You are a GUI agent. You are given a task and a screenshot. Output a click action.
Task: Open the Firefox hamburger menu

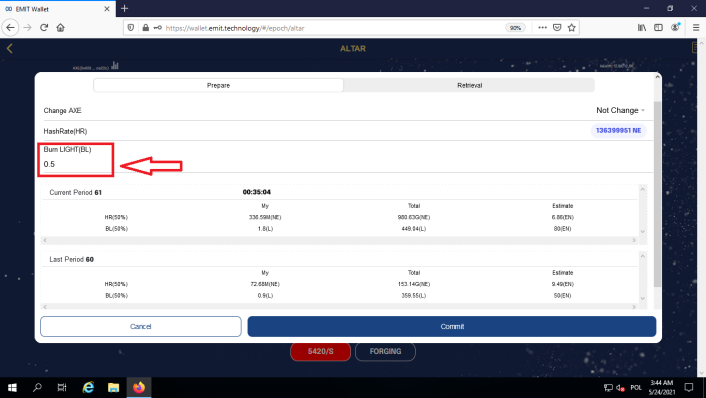(696, 27)
